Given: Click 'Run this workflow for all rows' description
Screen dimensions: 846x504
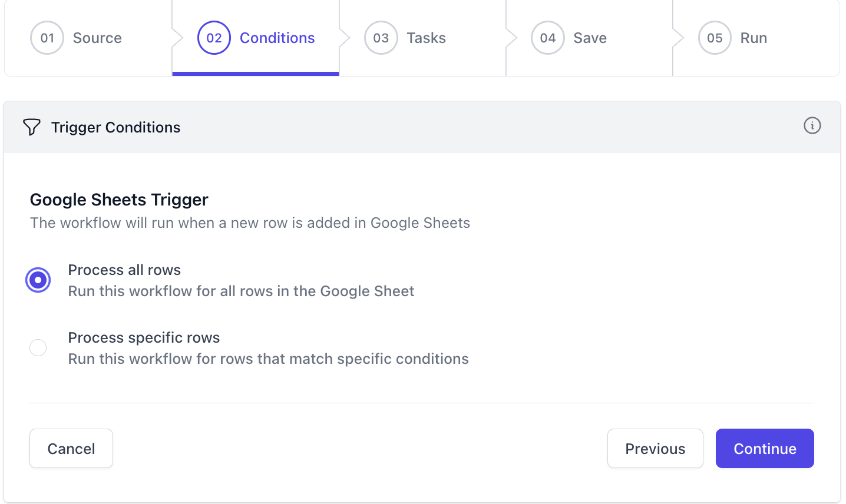Looking at the screenshot, I should coord(242,291).
